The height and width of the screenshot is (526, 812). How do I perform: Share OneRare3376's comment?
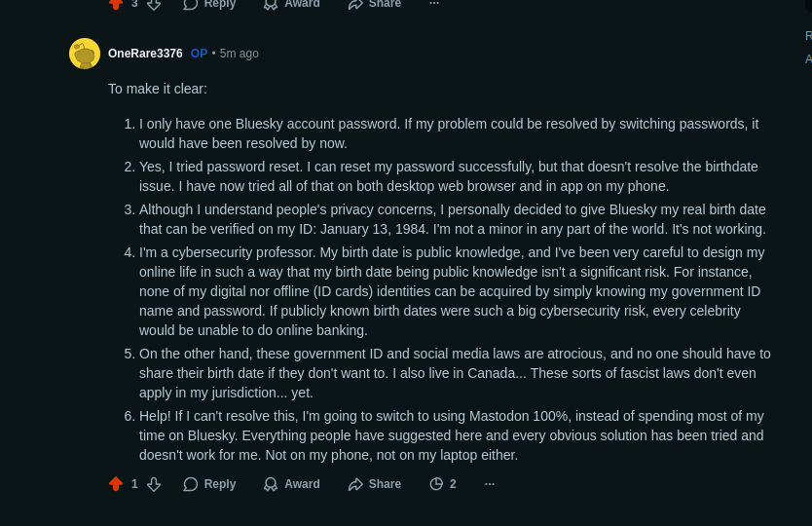point(374,484)
